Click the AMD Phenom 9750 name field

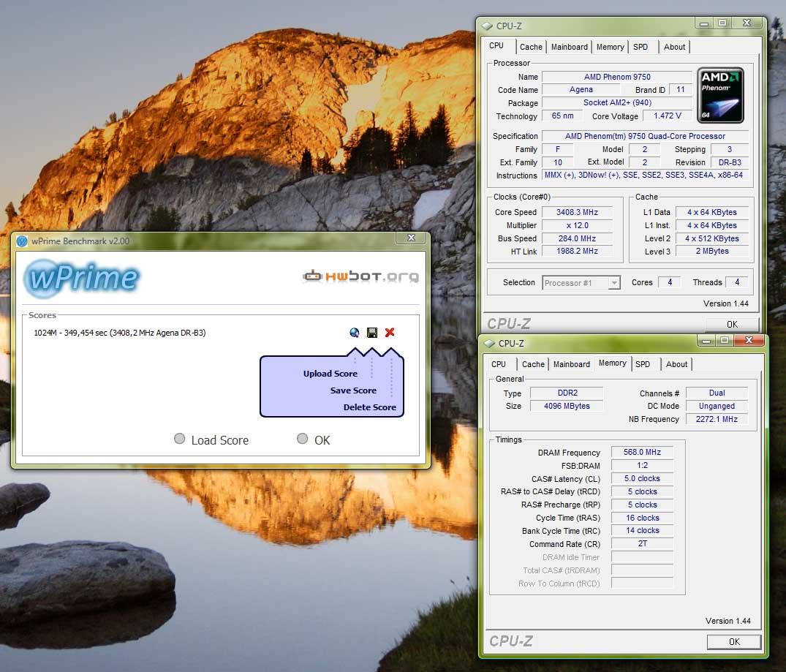[x=617, y=77]
